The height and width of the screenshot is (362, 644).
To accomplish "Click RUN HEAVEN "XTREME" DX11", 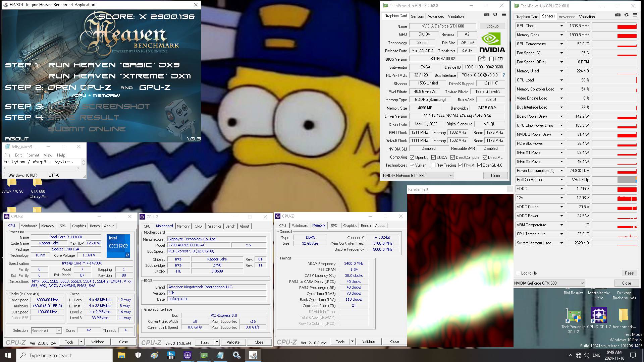I will [119, 76].
